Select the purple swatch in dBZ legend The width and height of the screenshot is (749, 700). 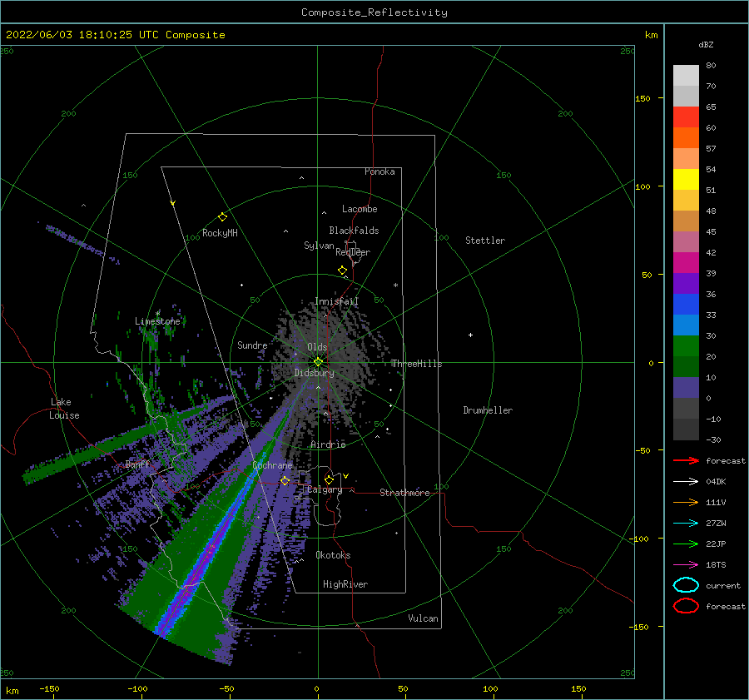coord(686,284)
